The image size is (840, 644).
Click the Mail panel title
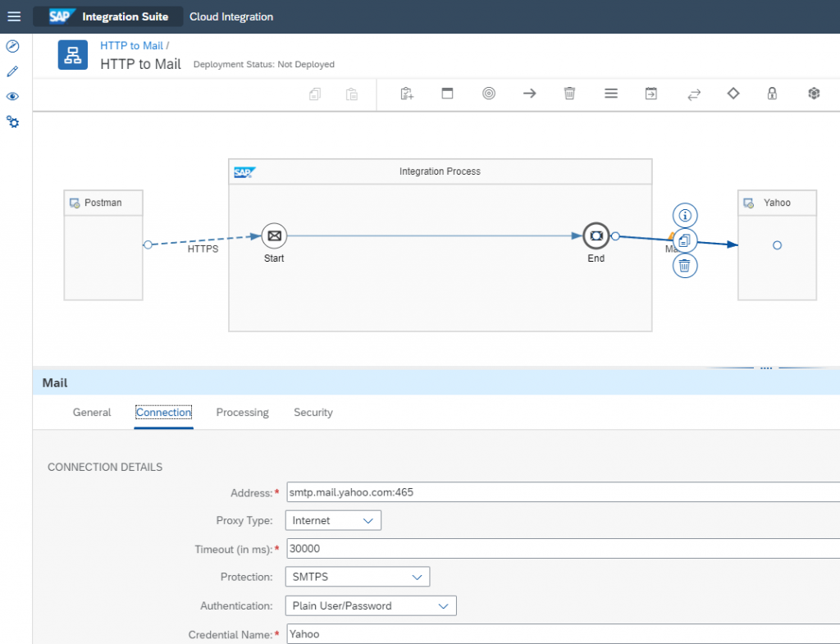click(55, 382)
